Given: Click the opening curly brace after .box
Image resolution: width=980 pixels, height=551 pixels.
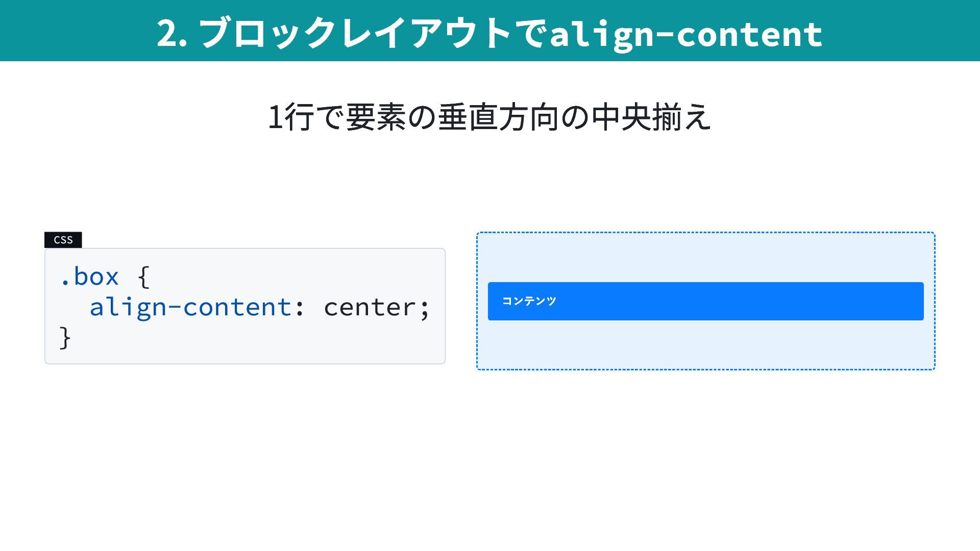Looking at the screenshot, I should [144, 277].
